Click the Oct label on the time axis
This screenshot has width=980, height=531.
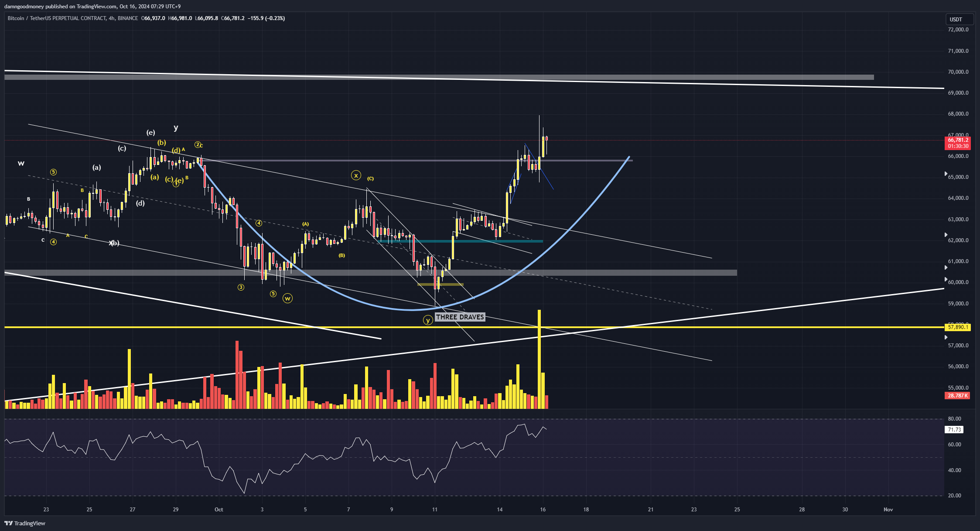tap(218, 509)
